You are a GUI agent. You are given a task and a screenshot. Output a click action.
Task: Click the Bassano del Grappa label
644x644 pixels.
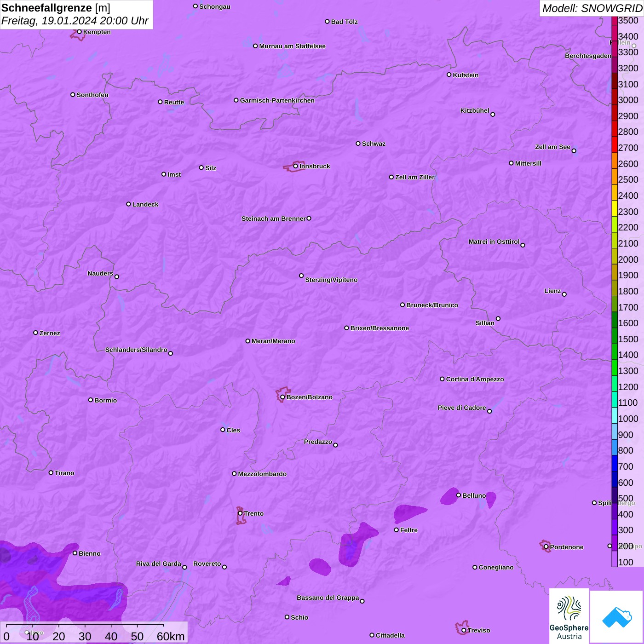click(328, 598)
